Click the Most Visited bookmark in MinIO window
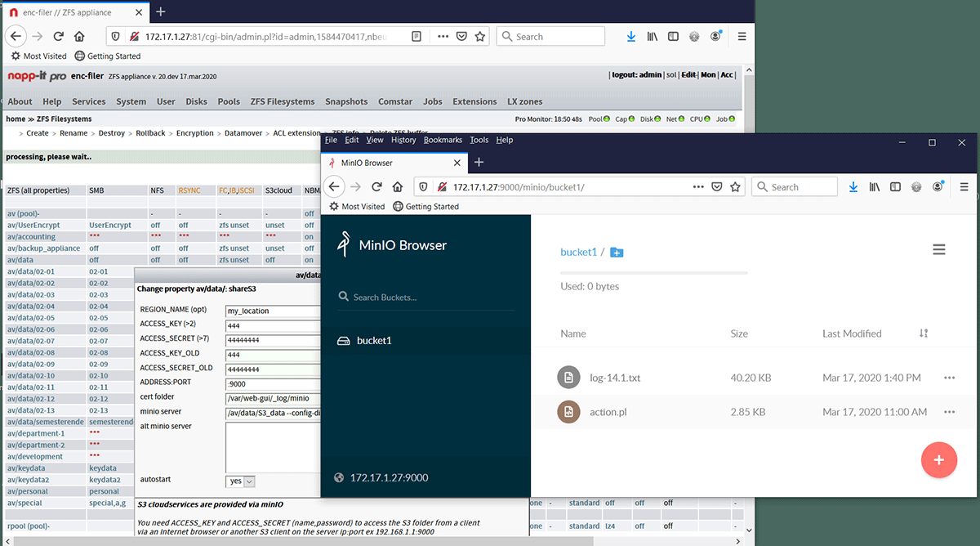Viewport: 980px width, 546px height. coord(355,207)
